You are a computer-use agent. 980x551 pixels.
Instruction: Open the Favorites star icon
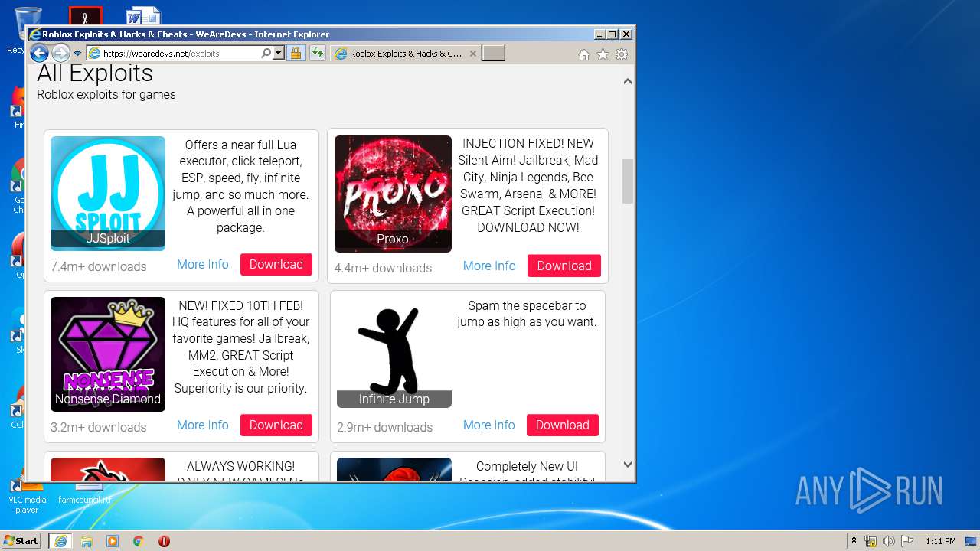click(603, 54)
